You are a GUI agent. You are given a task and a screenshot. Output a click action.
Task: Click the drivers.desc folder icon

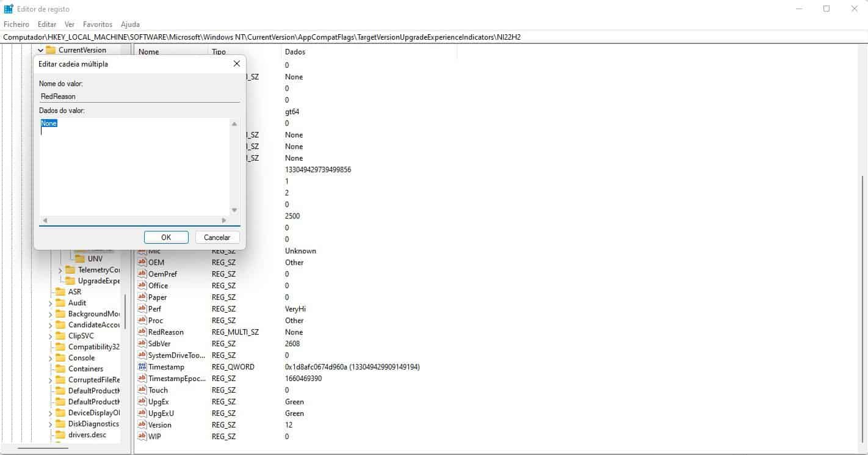(x=60, y=435)
